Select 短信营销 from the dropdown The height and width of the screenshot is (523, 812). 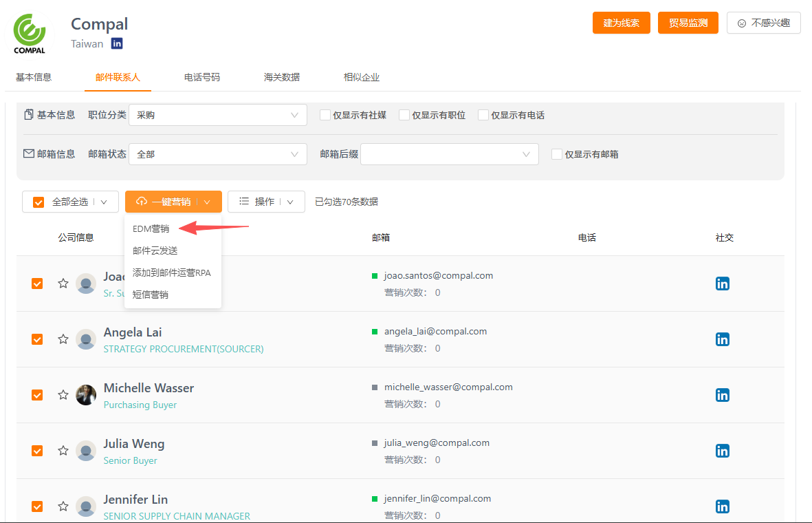click(x=150, y=295)
